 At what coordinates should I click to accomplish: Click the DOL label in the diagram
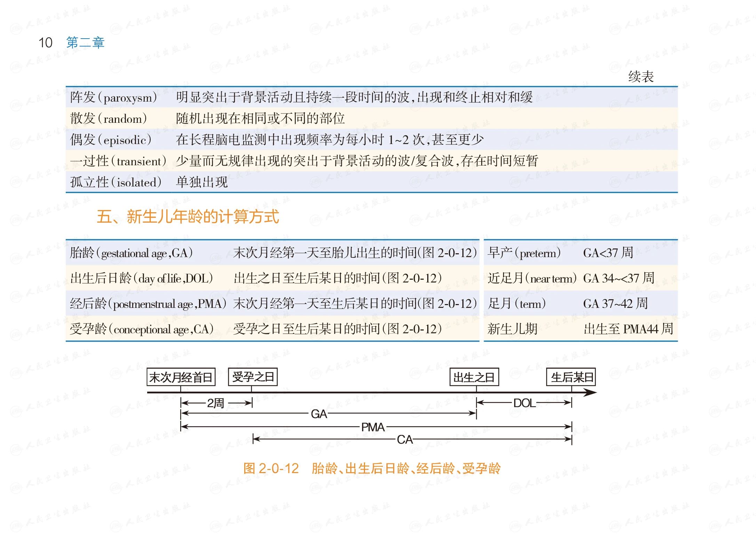click(524, 403)
